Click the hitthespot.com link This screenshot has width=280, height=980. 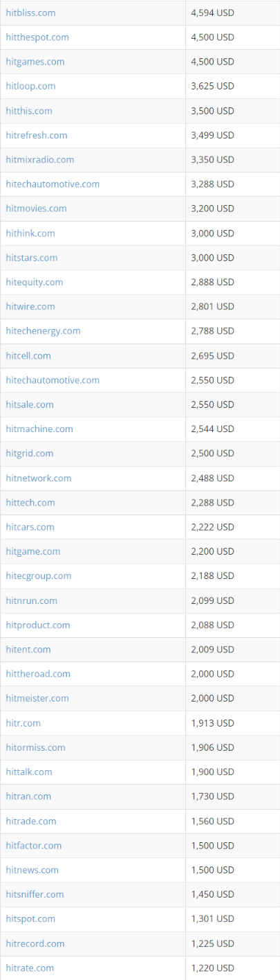coord(37,37)
